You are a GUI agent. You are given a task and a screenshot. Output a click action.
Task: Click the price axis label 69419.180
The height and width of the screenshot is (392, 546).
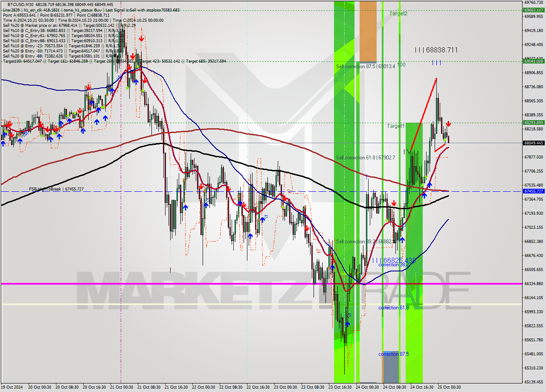(x=534, y=30)
